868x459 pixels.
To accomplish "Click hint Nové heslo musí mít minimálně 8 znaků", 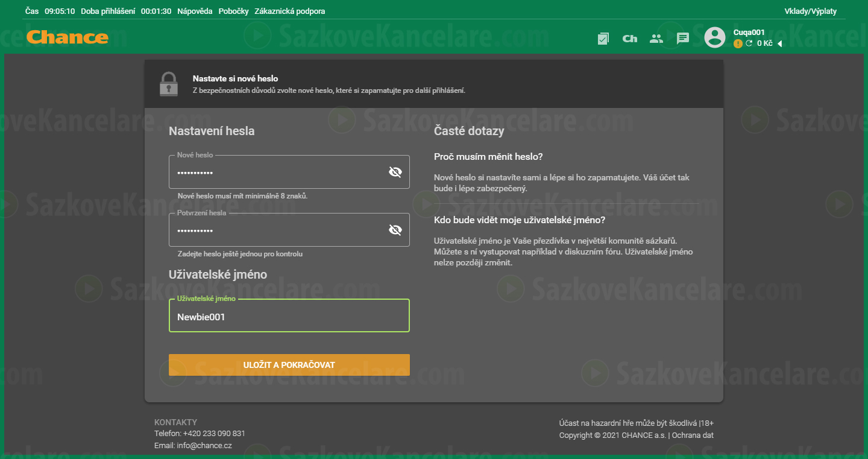I will coord(243,196).
